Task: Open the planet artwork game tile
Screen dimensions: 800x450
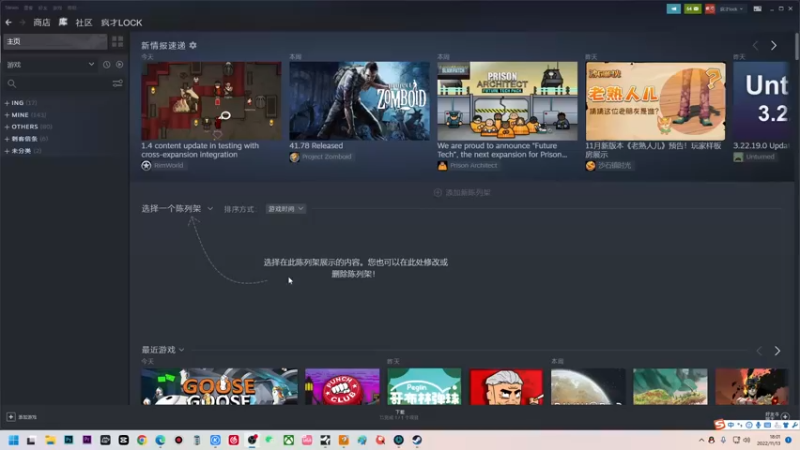Action: click(x=588, y=387)
